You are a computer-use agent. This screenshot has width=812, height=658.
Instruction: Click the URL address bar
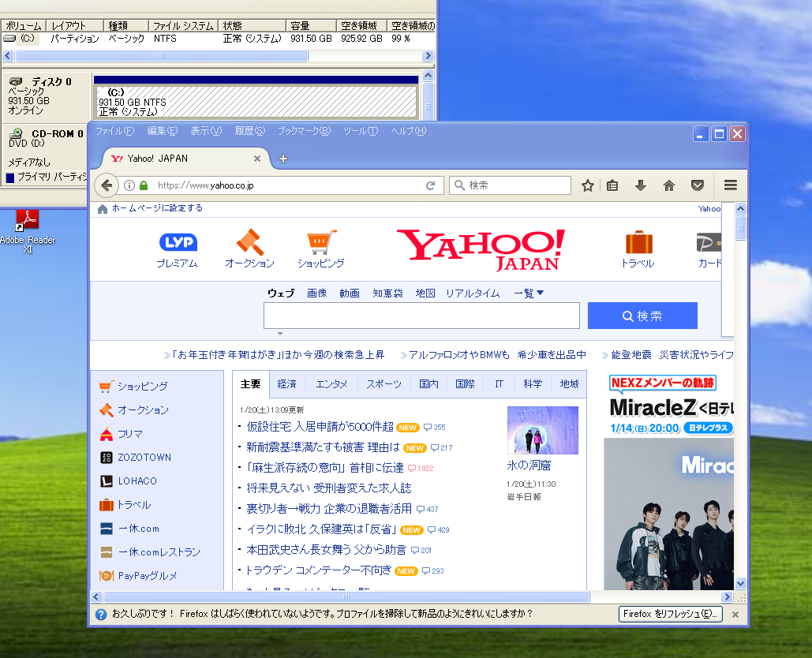click(x=286, y=185)
